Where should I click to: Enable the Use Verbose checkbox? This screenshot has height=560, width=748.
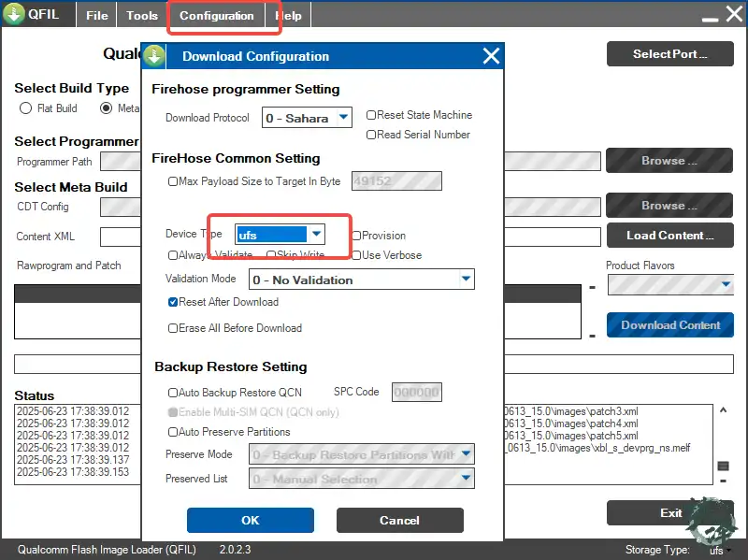[356, 255]
